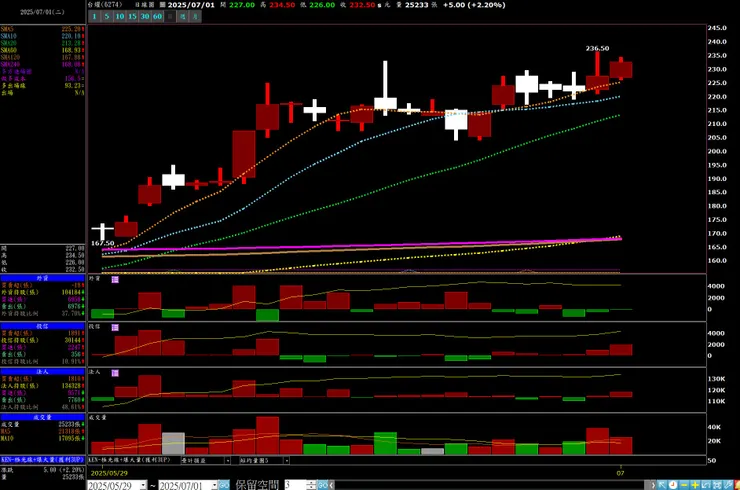Open the end date 2025/07/01 dropdown
The image size is (740, 490).
tap(215, 485)
